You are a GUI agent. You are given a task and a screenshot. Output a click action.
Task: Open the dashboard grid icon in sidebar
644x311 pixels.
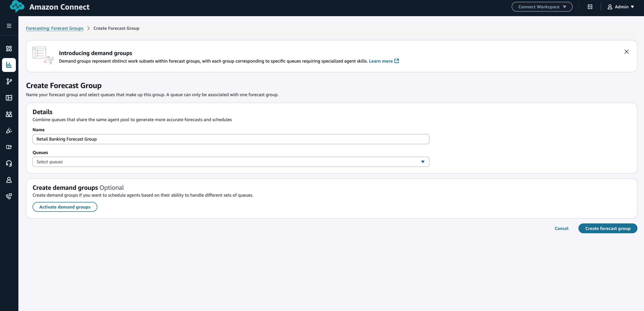click(x=9, y=48)
